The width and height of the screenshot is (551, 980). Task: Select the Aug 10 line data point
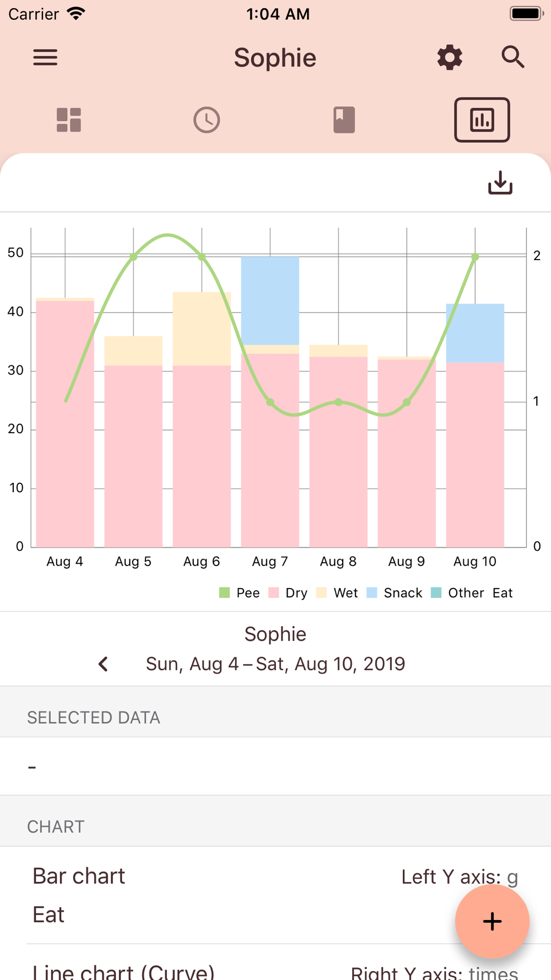475,257
